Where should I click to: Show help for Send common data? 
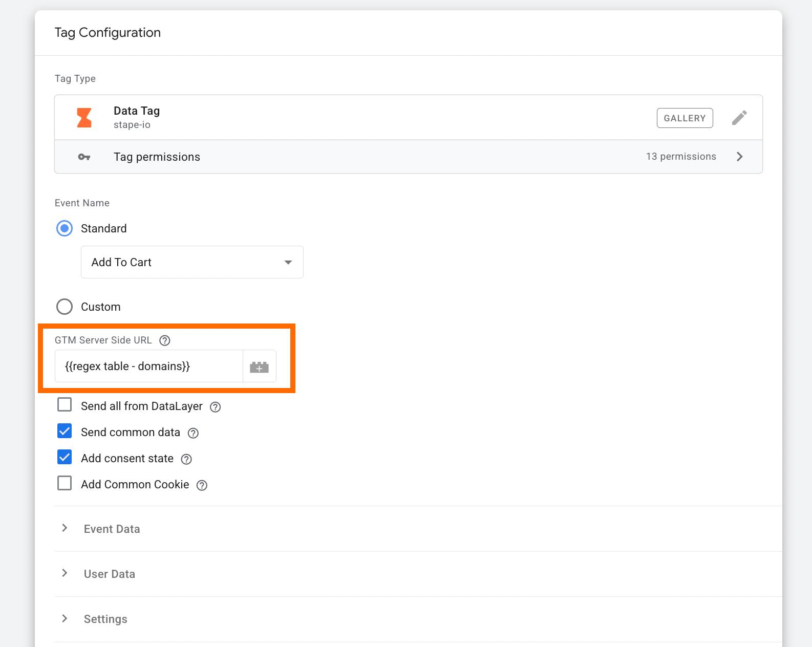[x=193, y=433]
